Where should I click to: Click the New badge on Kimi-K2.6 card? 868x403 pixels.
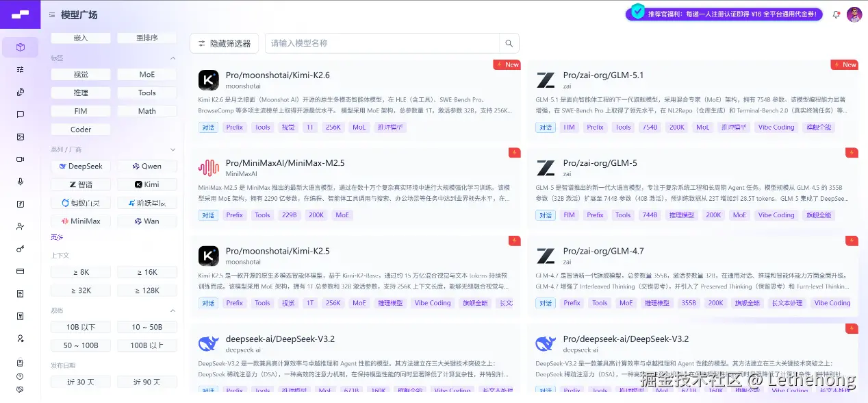507,64
